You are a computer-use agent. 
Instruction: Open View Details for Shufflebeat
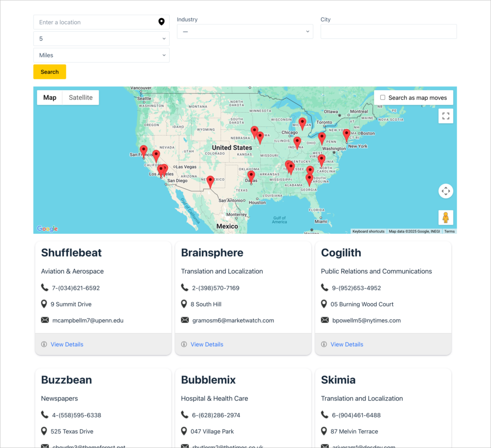pos(67,344)
